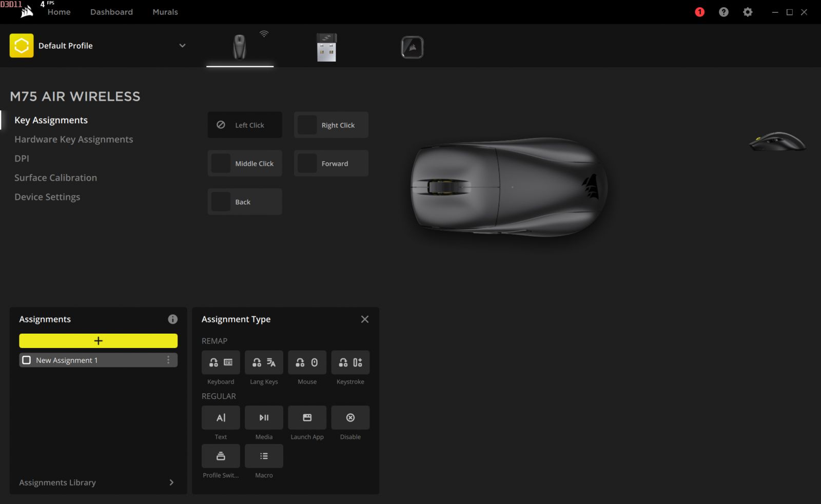The width and height of the screenshot is (821, 504).
Task: Expand the Default Profile dropdown
Action: (x=182, y=46)
